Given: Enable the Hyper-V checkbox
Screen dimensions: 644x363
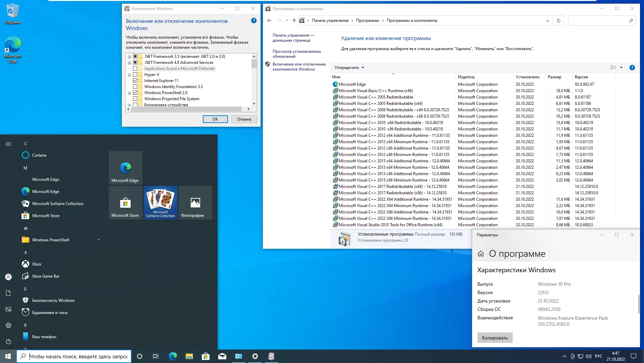Looking at the screenshot, I should point(135,75).
